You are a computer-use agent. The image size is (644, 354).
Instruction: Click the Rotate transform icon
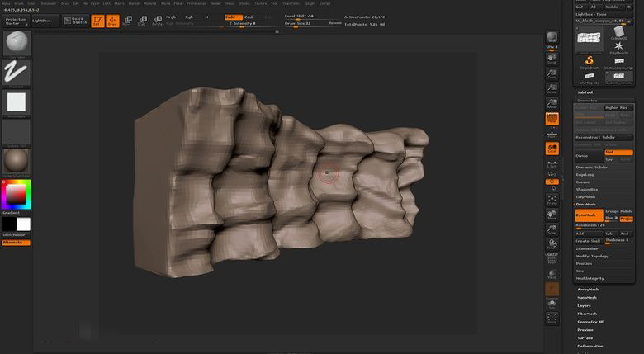(156, 20)
